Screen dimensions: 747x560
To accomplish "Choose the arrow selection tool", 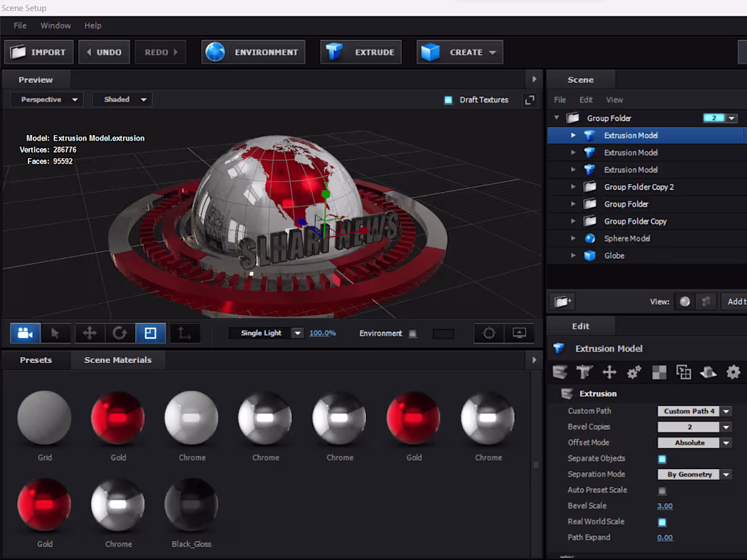I will pos(55,333).
